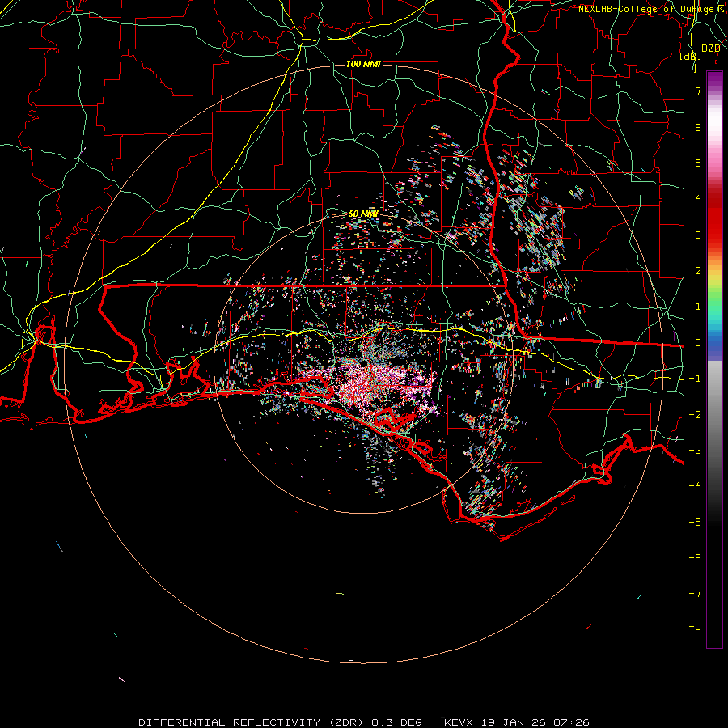This screenshot has width=728, height=728.
Task: Click the [dB] units label
Action: (691, 56)
